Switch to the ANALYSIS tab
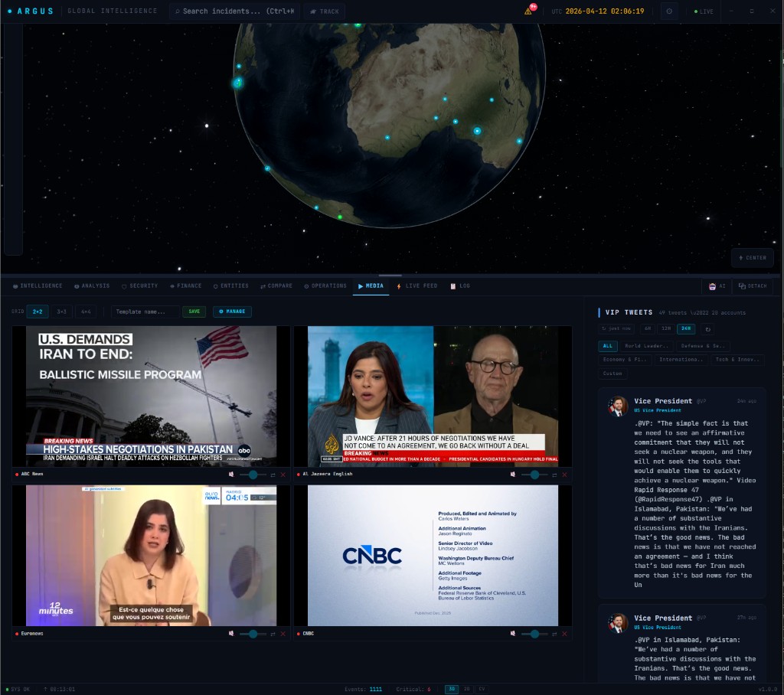Image resolution: width=784 pixels, height=695 pixels. (92, 286)
